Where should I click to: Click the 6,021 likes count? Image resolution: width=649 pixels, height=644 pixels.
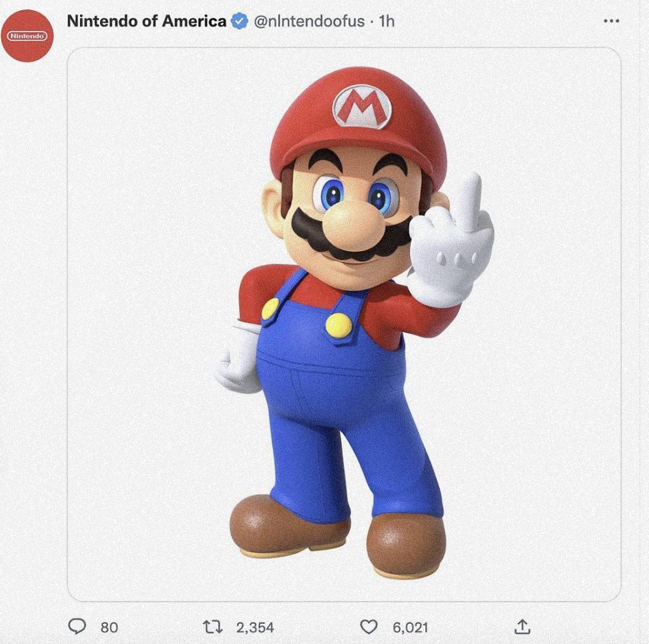click(x=411, y=628)
